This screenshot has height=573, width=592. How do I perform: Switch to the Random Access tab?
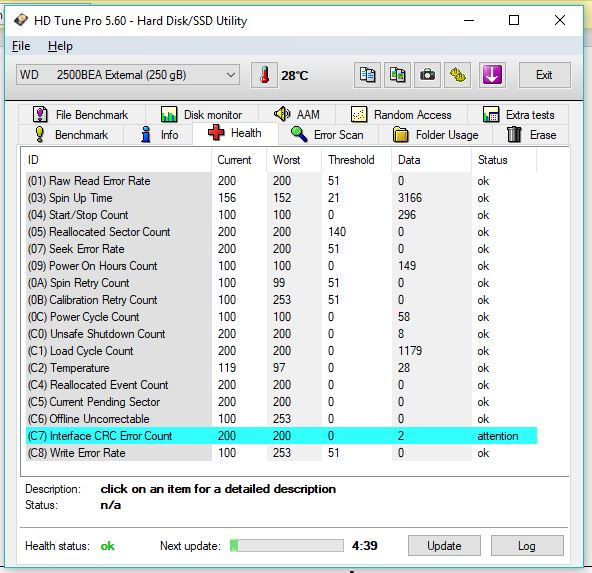pyautogui.click(x=402, y=114)
